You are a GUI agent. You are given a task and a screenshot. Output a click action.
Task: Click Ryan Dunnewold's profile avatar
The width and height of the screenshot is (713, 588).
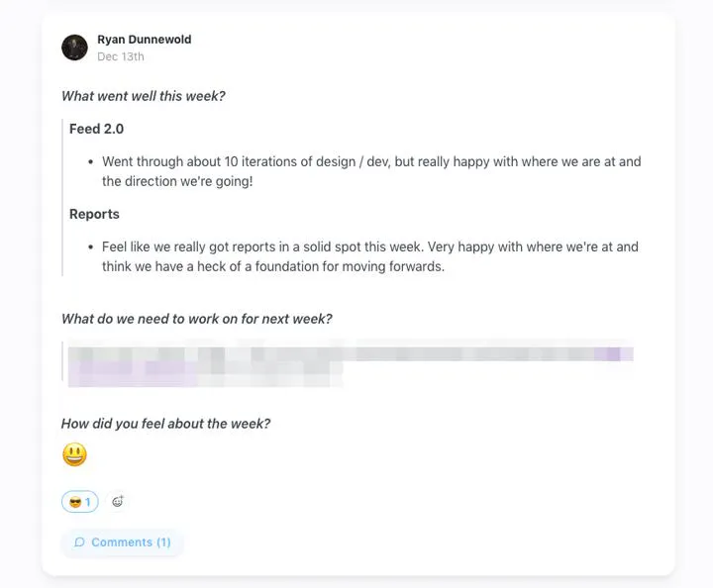74,48
